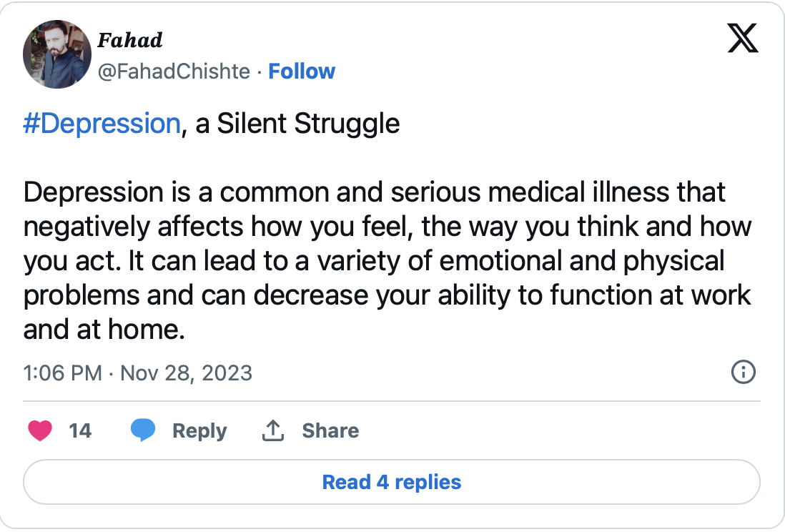
Task: Click the blue reply speech bubble icon
Action: point(143,430)
